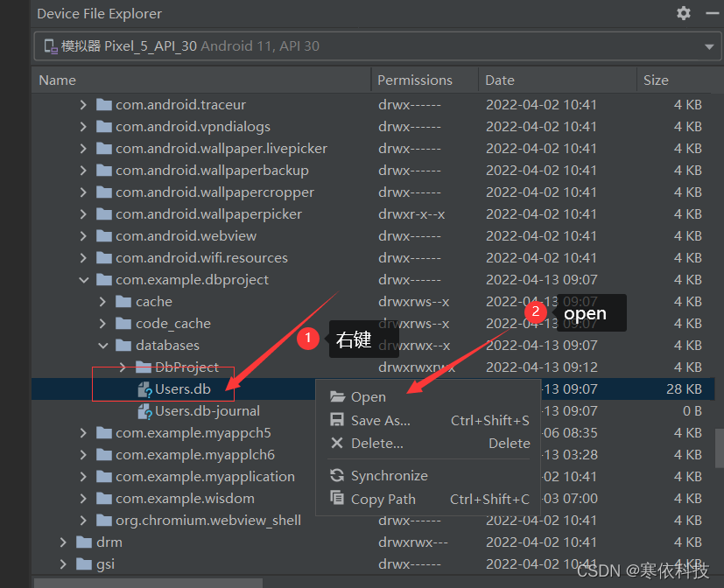Select the Users.db file row
The height and width of the screenshot is (588, 724).
pos(373,389)
